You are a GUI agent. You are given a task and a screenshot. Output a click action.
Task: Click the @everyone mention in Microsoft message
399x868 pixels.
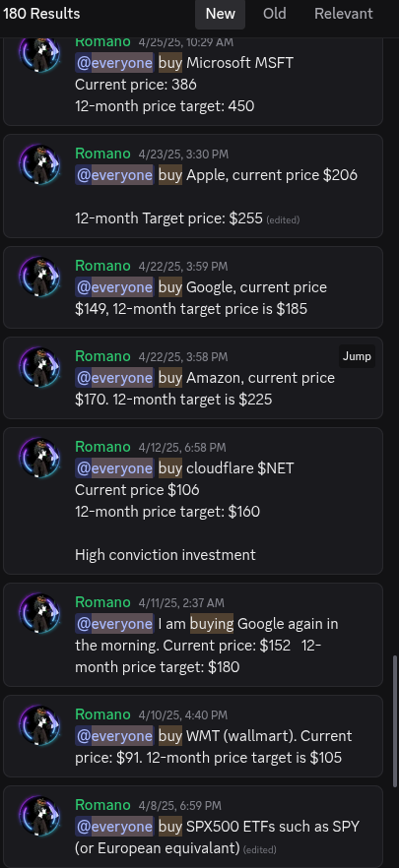coord(113,63)
